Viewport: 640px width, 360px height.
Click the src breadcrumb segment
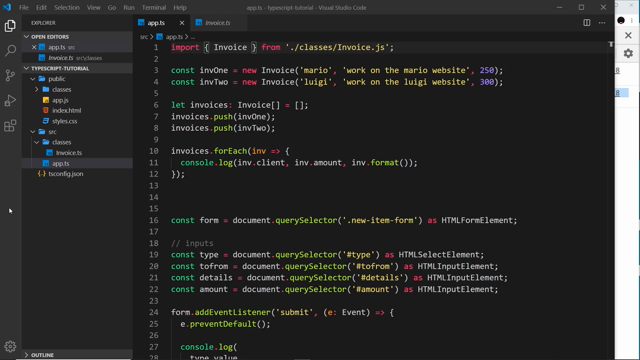pyautogui.click(x=144, y=37)
